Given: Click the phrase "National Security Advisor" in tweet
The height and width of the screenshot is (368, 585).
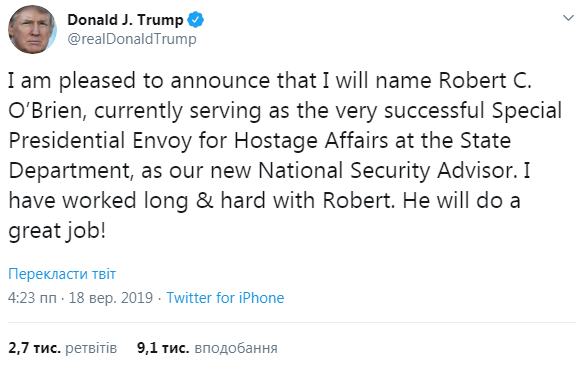Looking at the screenshot, I should point(388,171).
